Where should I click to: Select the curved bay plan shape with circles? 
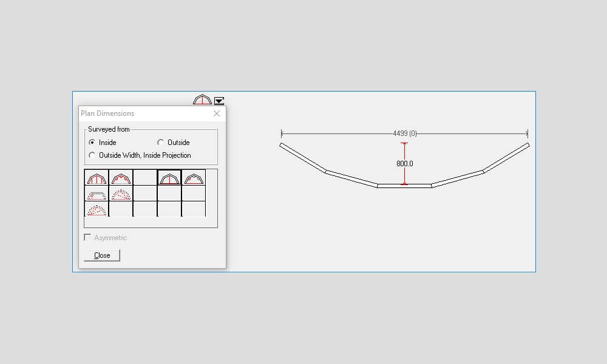[120, 178]
